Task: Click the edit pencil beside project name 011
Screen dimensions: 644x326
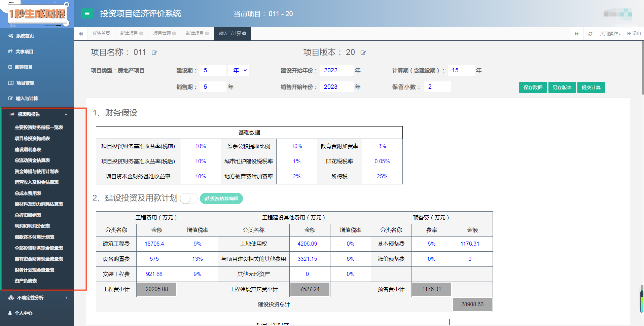Action: (154, 52)
